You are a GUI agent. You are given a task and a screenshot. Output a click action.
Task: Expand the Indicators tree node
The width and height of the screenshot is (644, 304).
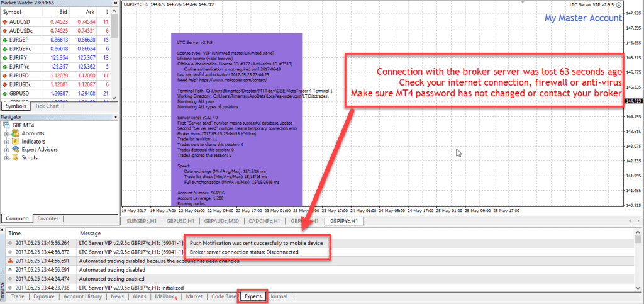point(6,142)
